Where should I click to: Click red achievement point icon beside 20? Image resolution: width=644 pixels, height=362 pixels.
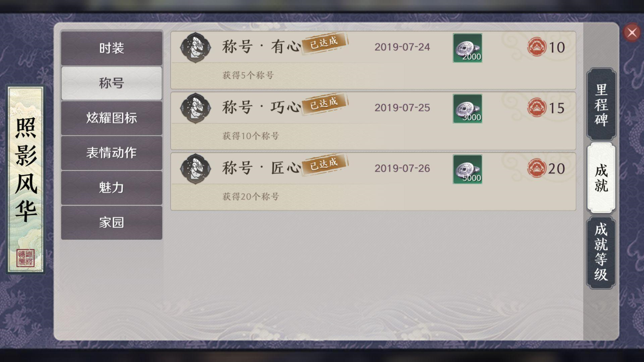click(537, 168)
